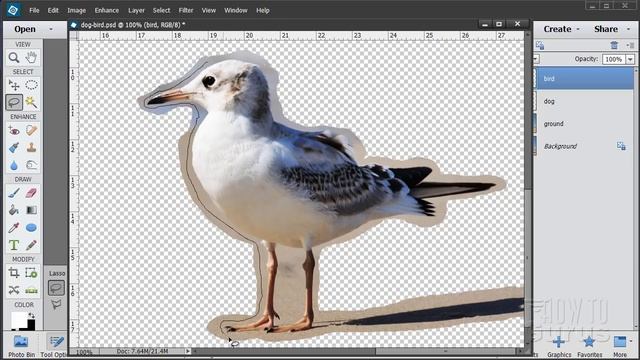The image size is (640, 360).
Task: Select the Blur droplet tool
Action: click(14, 165)
